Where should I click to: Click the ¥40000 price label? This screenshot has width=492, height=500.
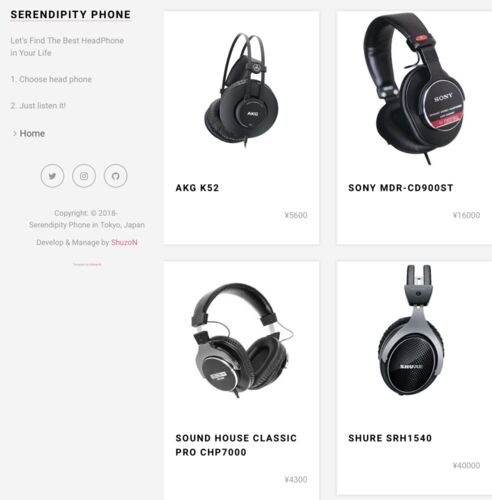[x=466, y=465]
